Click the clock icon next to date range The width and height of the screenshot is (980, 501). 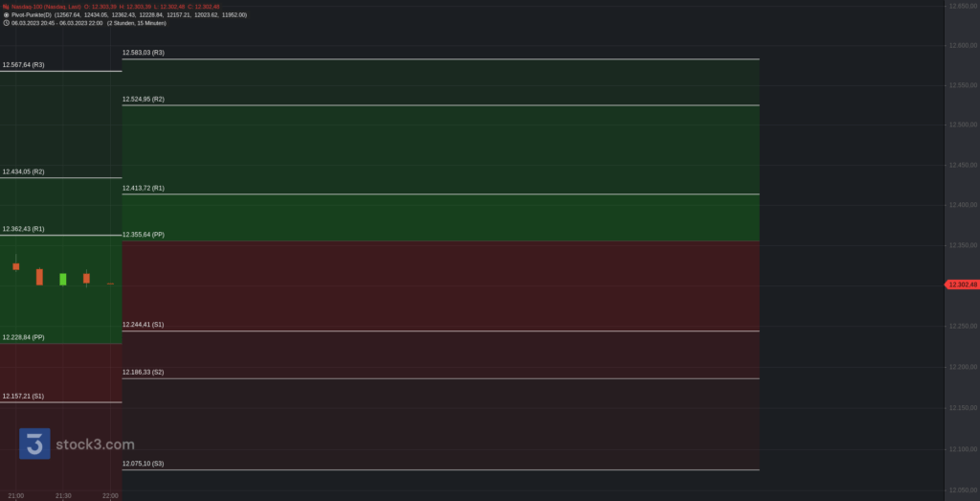[6, 23]
